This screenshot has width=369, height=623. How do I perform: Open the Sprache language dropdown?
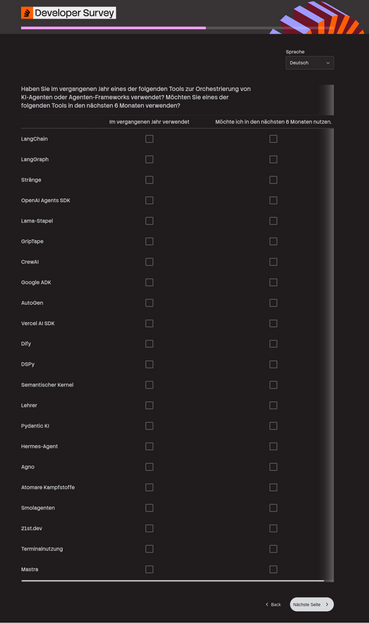point(309,63)
